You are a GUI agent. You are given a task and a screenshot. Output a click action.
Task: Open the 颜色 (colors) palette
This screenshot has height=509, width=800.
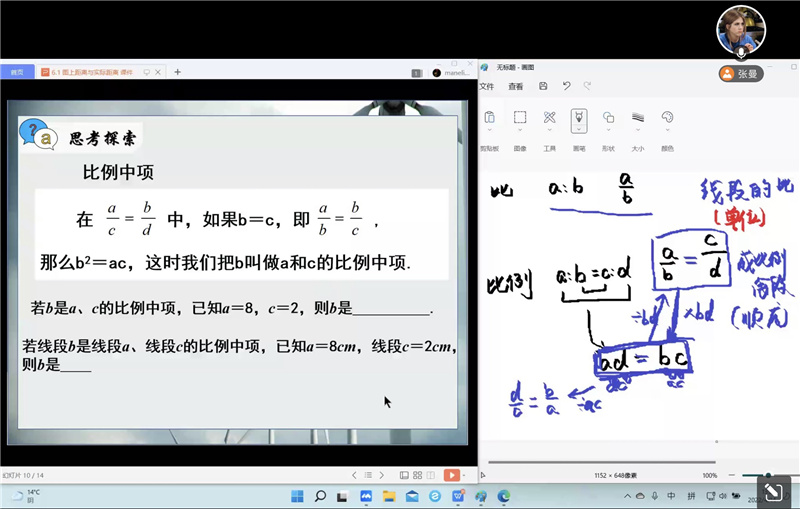[667, 119]
